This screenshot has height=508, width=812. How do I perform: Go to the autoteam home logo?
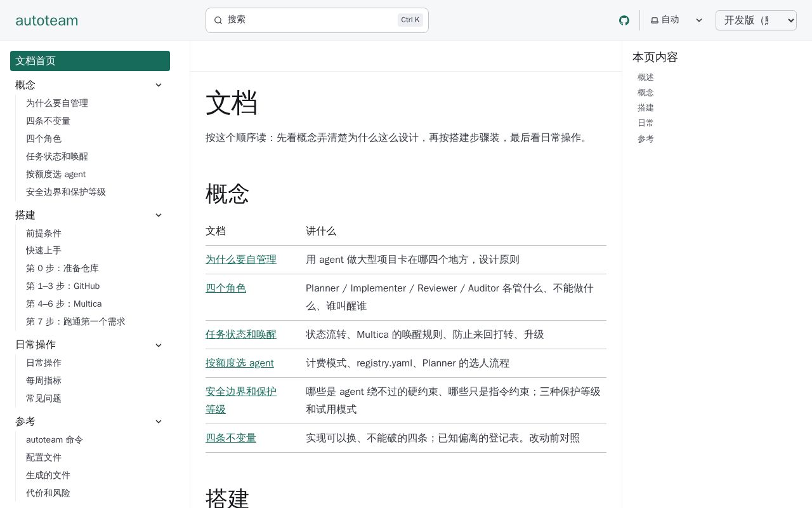47,20
